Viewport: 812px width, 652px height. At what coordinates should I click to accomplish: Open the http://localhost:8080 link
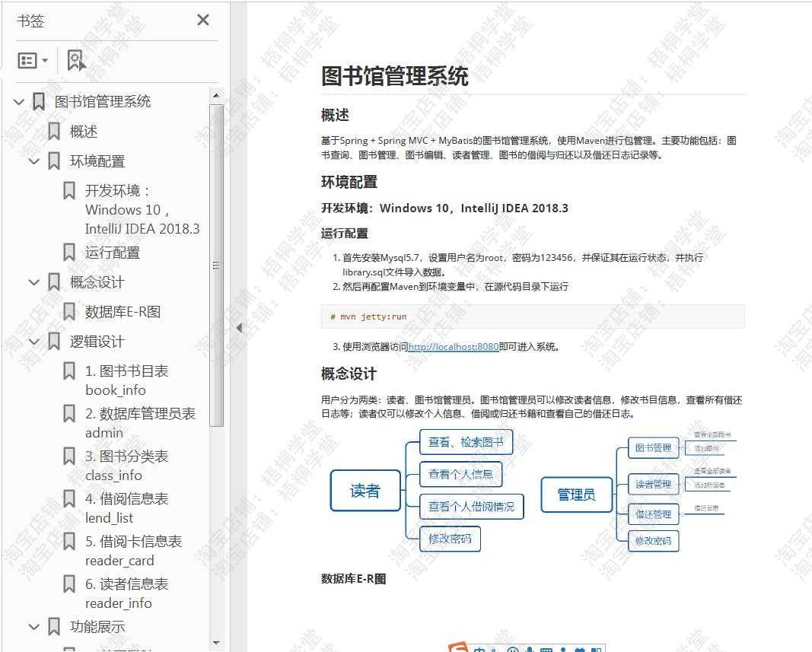point(454,346)
